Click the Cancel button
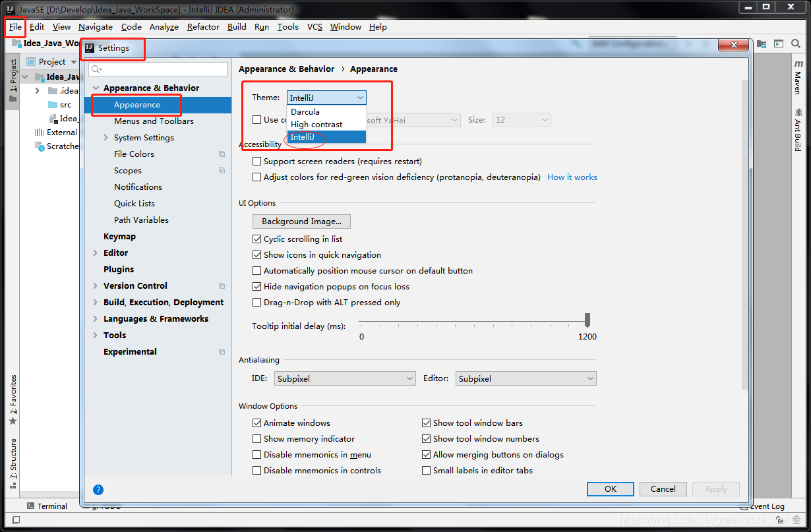 663,489
